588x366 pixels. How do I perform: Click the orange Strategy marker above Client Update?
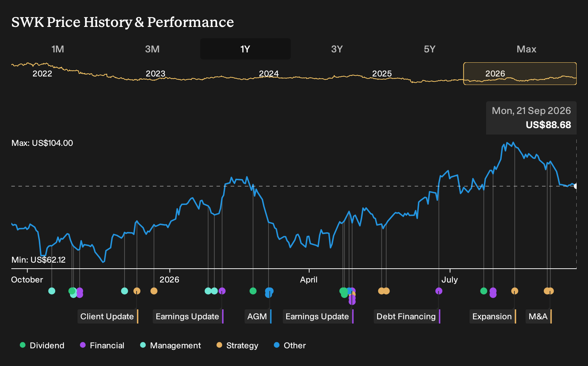(137, 291)
